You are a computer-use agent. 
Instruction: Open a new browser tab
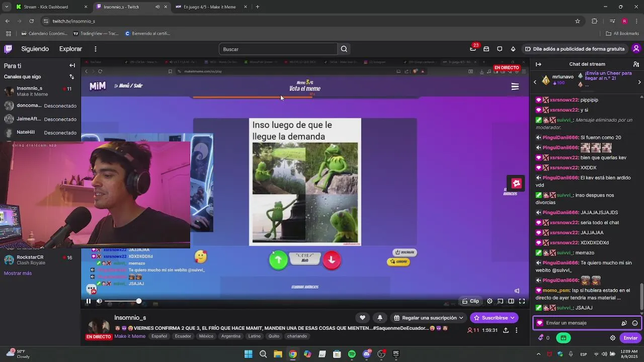coord(258,7)
